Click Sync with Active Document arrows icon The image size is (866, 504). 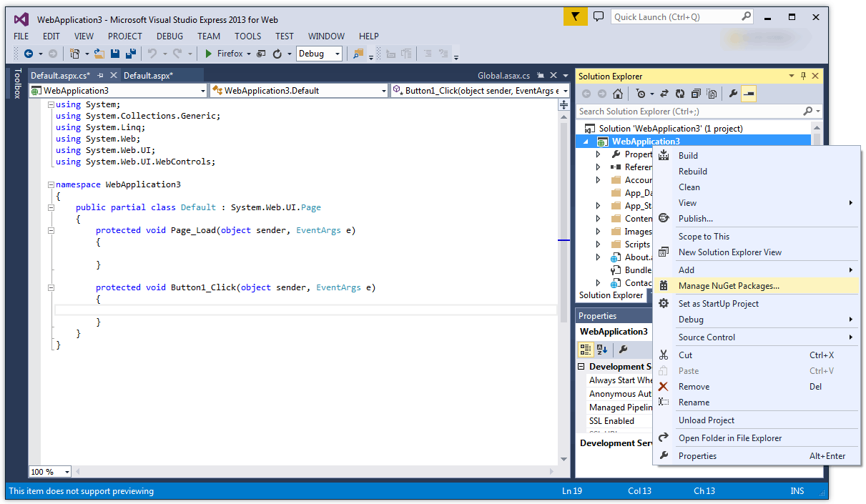(x=664, y=94)
